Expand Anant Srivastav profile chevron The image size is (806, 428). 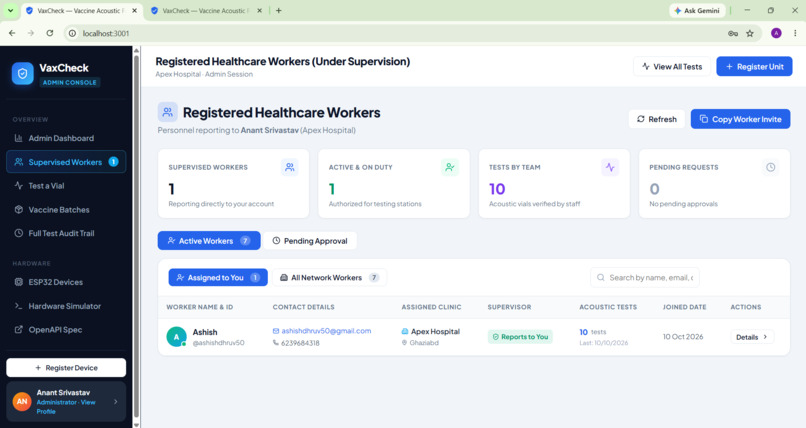[116, 402]
